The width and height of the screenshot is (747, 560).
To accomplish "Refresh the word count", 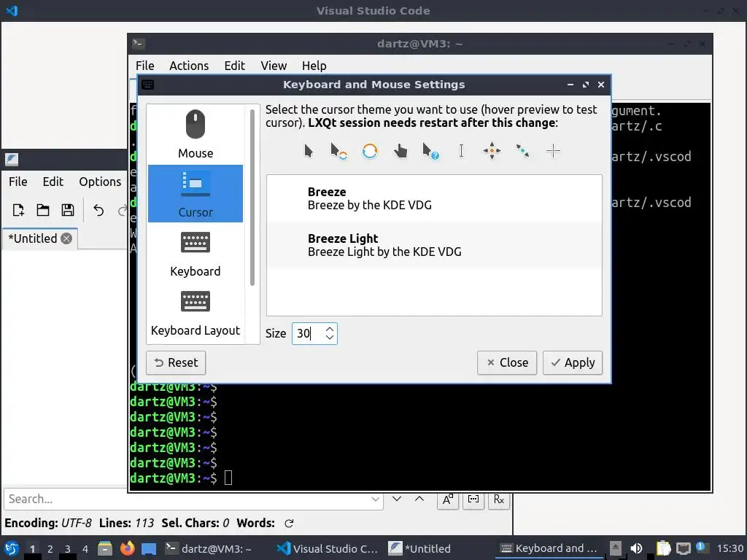I will (289, 524).
